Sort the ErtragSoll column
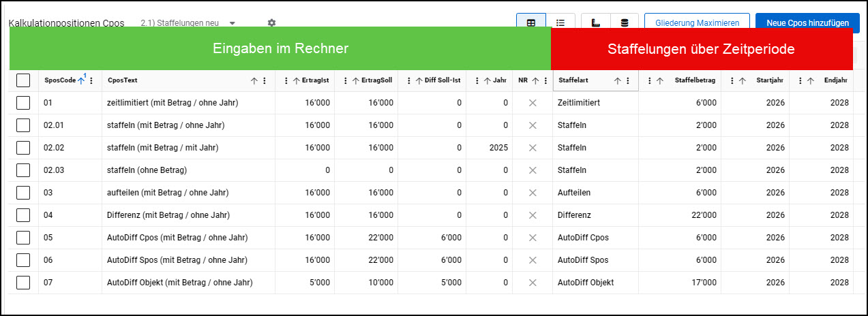The height and width of the screenshot is (316, 868). pyautogui.click(x=356, y=80)
